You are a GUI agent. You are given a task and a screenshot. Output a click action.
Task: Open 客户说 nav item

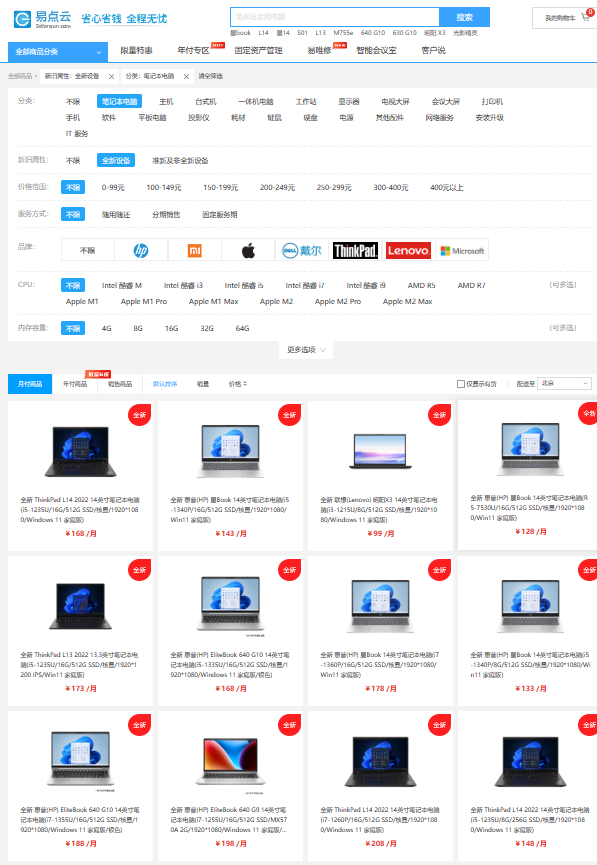pyautogui.click(x=433, y=50)
